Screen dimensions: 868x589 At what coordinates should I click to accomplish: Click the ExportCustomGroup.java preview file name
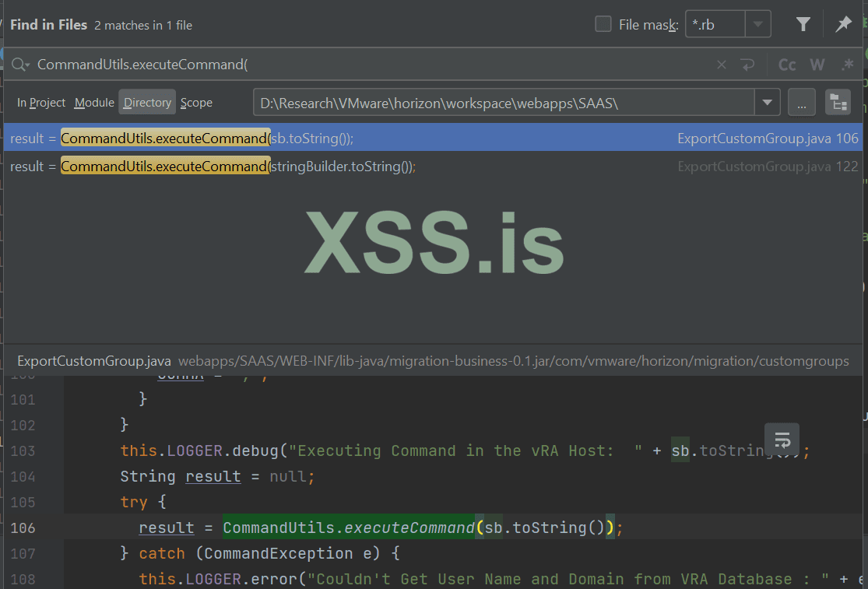coord(94,361)
